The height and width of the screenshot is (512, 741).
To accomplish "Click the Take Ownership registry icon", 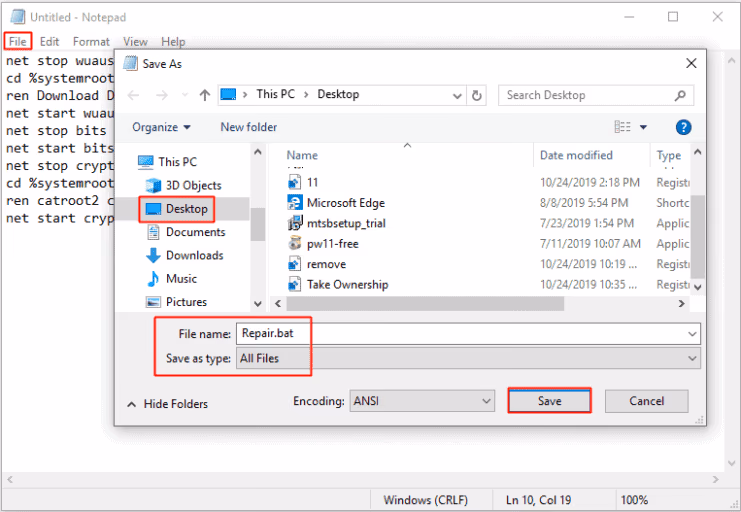I will click(295, 284).
